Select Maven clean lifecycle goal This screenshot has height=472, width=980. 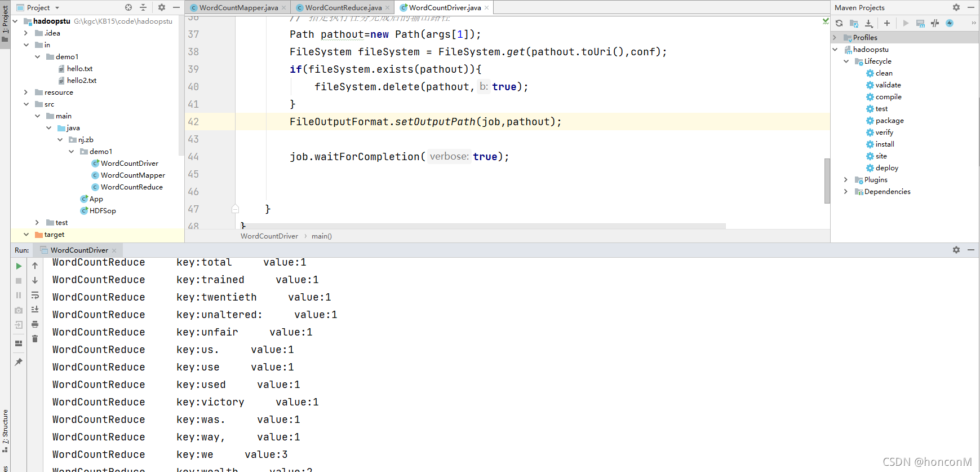pos(879,73)
